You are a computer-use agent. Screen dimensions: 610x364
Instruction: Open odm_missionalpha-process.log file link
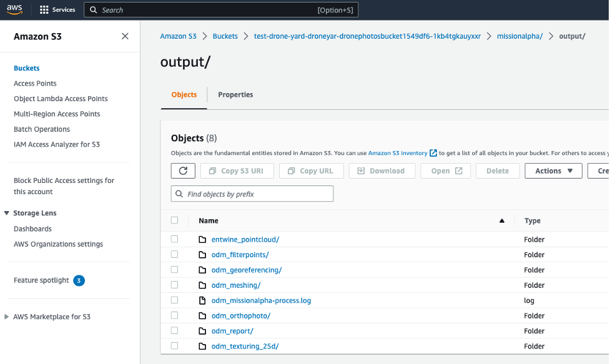coord(261,300)
